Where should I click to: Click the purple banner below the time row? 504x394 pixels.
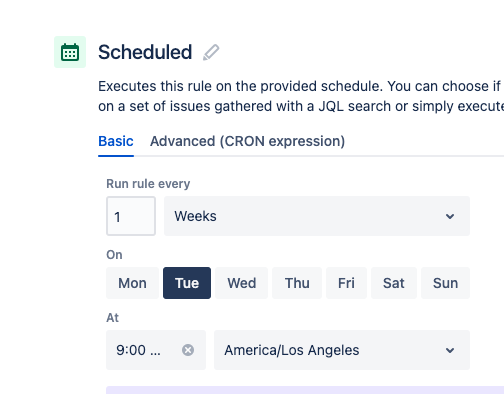pyautogui.click(x=305, y=390)
